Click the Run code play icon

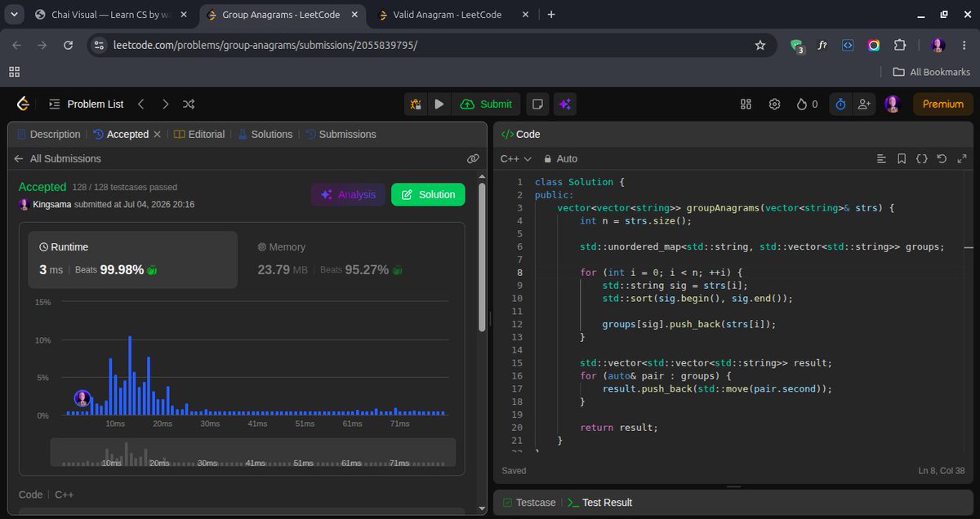pyautogui.click(x=439, y=104)
